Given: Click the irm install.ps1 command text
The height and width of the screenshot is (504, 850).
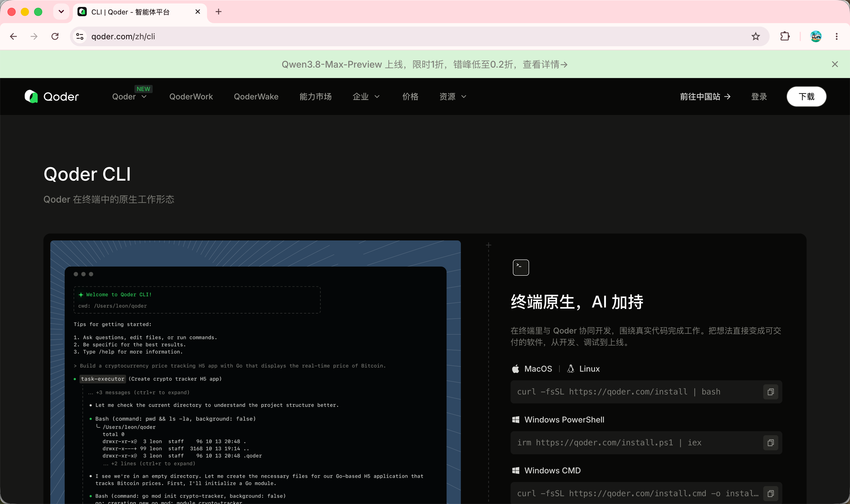Looking at the screenshot, I should tap(609, 443).
